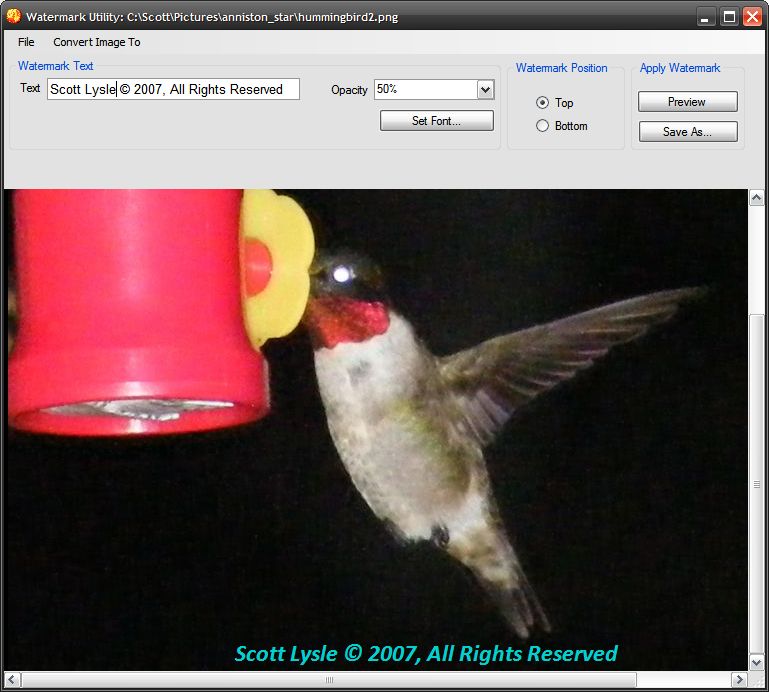Click the vertical scrollbar down arrow

[x=756, y=663]
